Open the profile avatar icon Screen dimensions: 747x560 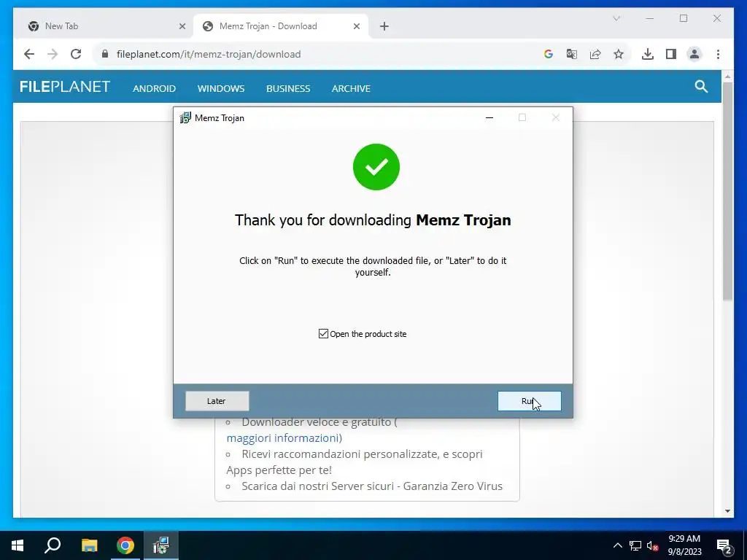[x=694, y=54]
